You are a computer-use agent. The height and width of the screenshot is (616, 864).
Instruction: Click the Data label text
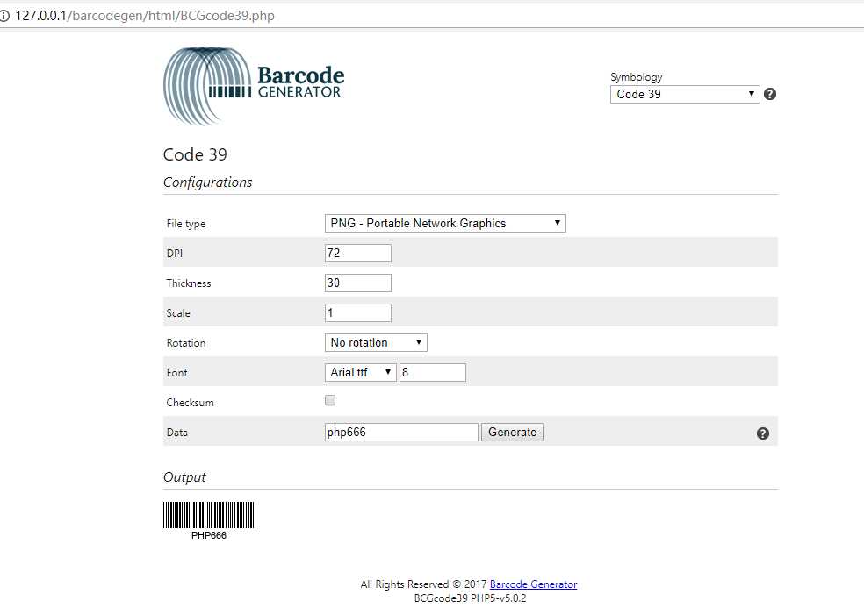point(176,432)
